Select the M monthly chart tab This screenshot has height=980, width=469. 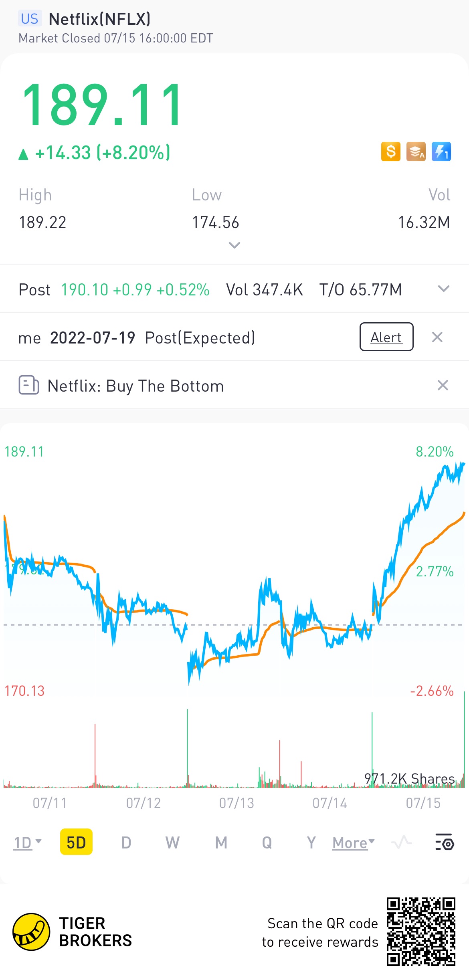(221, 843)
